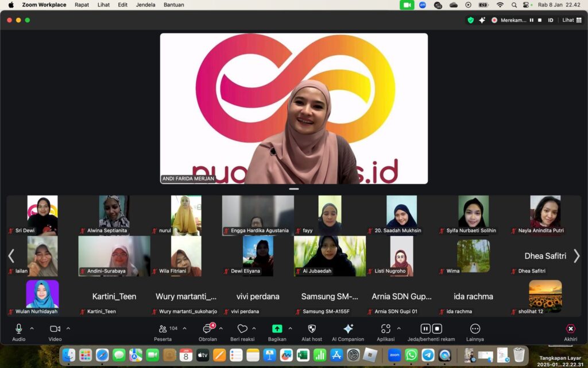Click the date and time Rab 8 Jan
588x368 pixels.
(x=559, y=5)
